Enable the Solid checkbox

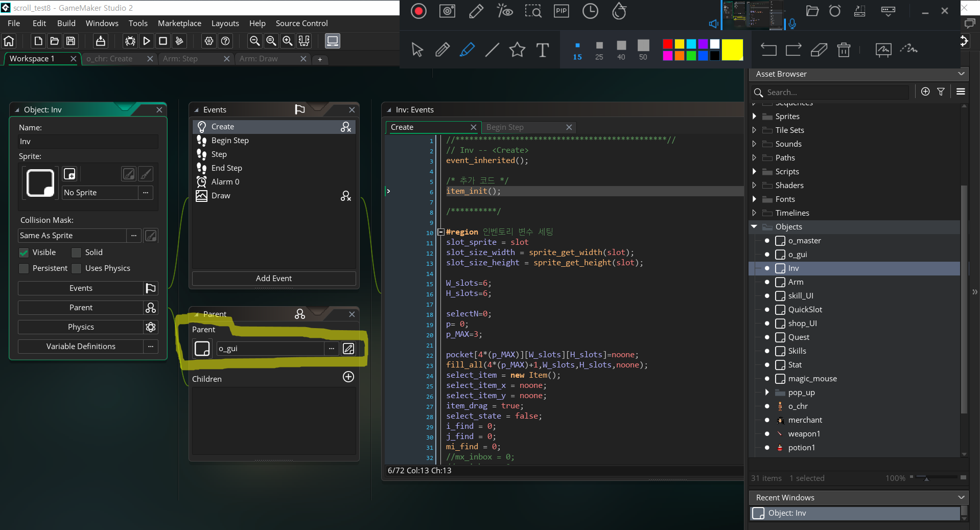coord(77,252)
